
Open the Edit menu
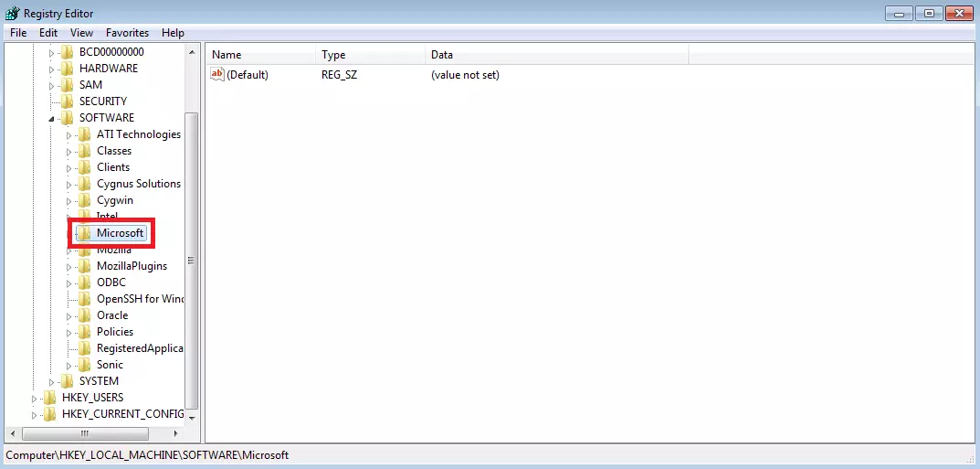click(x=48, y=33)
